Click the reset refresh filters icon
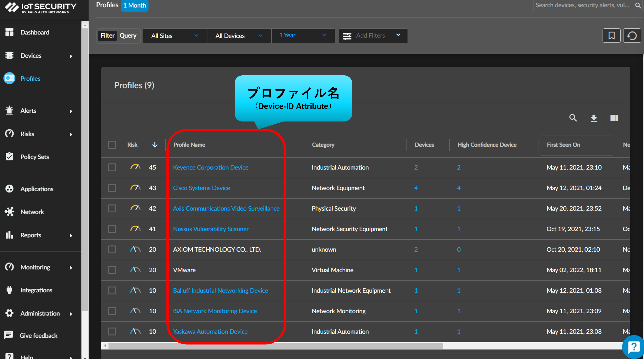644x359 pixels. 632,36
